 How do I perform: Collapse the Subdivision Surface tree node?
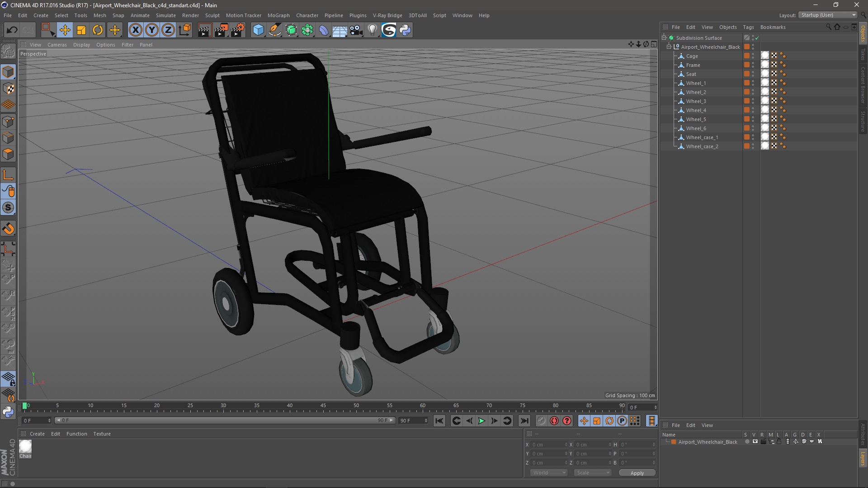[x=664, y=38]
